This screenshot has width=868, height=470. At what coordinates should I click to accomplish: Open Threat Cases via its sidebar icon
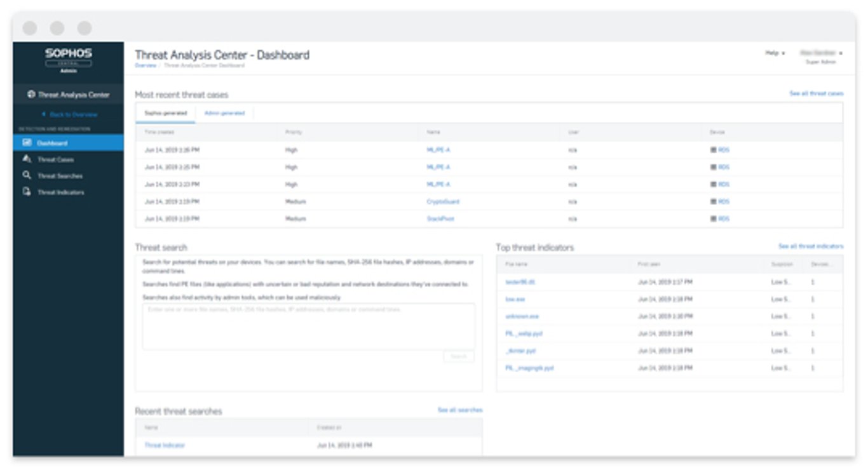27,159
